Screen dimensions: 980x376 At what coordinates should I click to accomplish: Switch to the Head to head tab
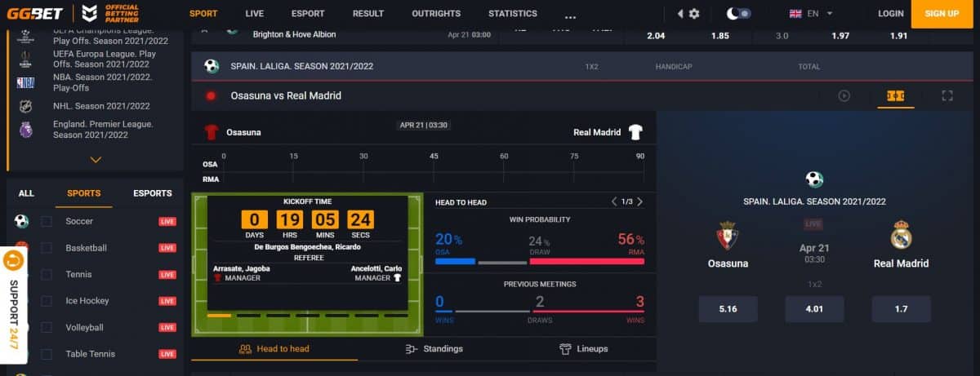274,348
